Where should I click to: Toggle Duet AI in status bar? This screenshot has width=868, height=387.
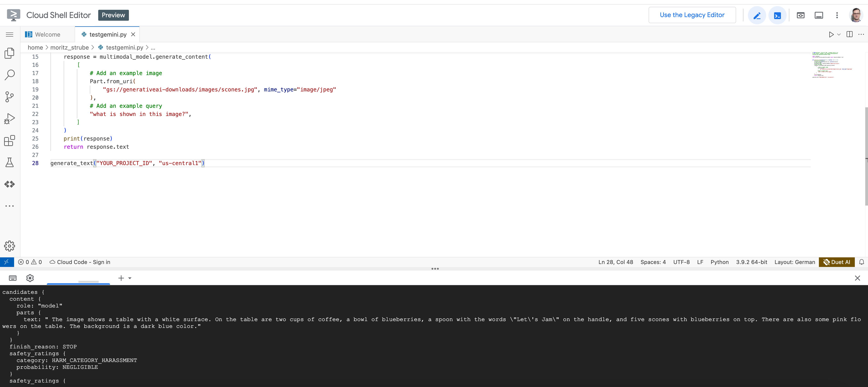click(x=837, y=262)
